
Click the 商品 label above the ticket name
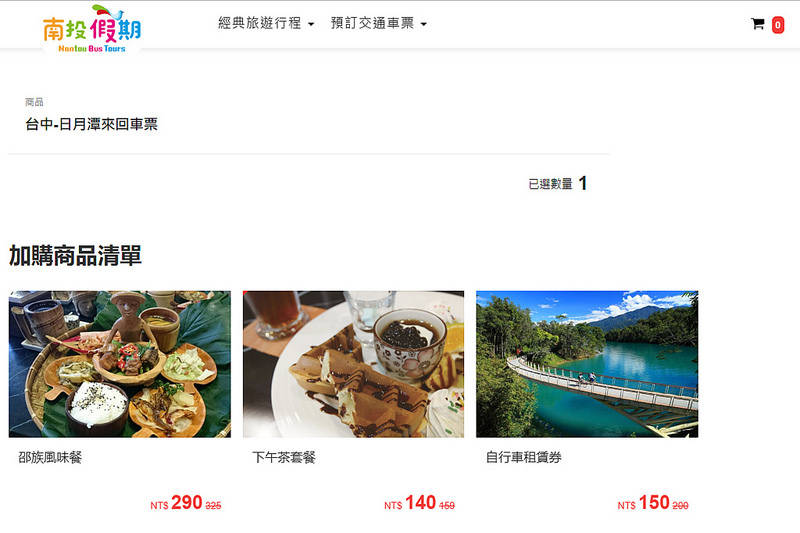coord(34,102)
